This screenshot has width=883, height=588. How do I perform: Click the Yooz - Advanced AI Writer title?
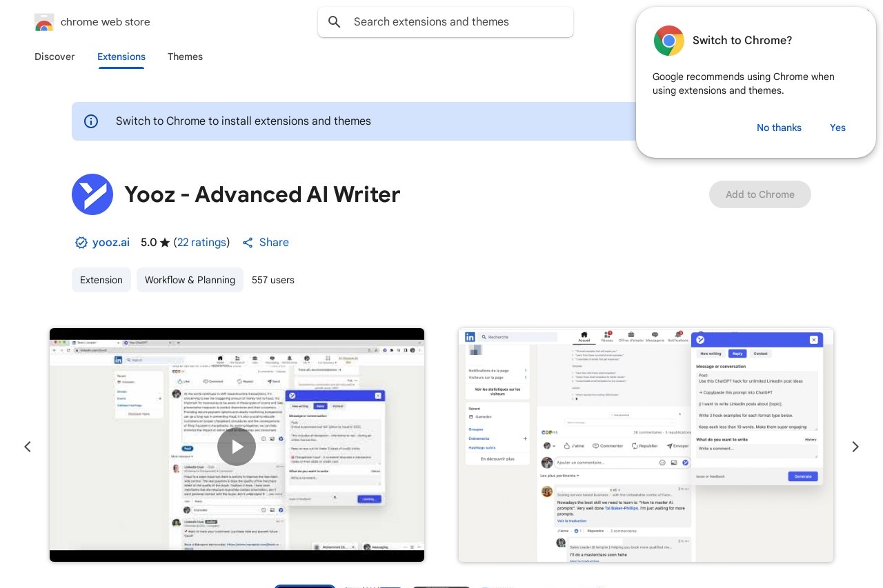262,194
